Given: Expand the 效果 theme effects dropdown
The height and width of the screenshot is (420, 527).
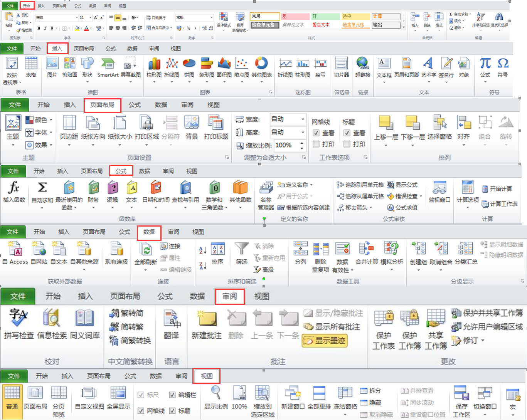Looking at the screenshot, I should pos(51,145).
